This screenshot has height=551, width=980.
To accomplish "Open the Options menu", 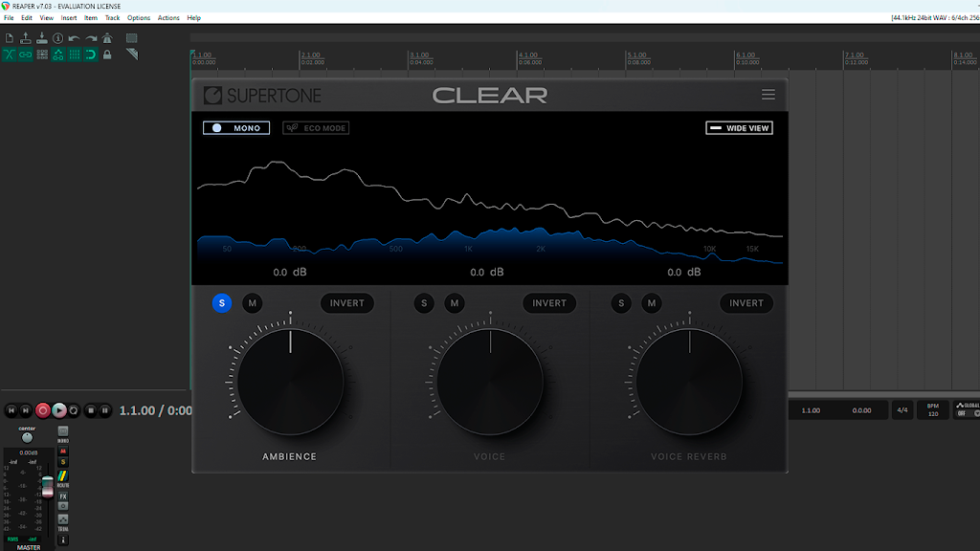I will pos(139,18).
